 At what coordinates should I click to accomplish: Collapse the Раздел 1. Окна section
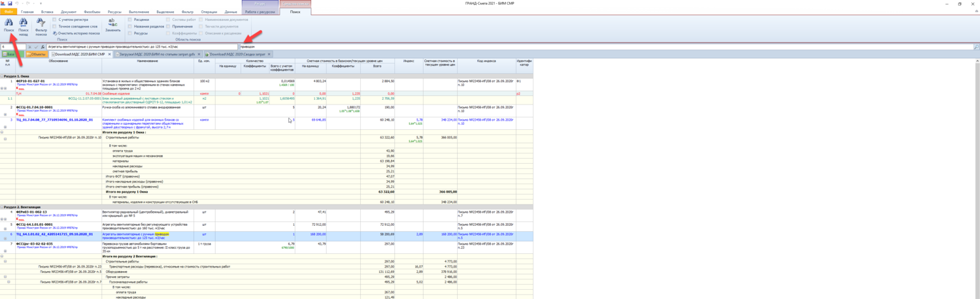click(x=2, y=76)
